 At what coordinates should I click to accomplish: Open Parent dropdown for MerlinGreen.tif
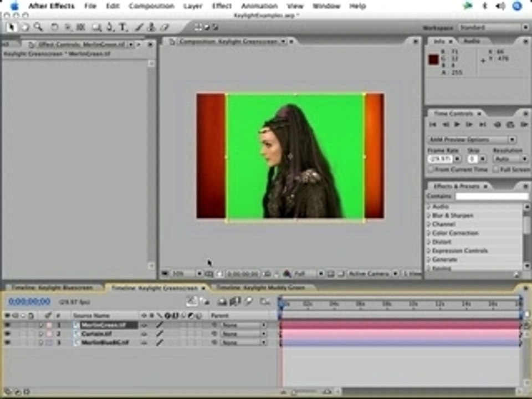[243, 325]
